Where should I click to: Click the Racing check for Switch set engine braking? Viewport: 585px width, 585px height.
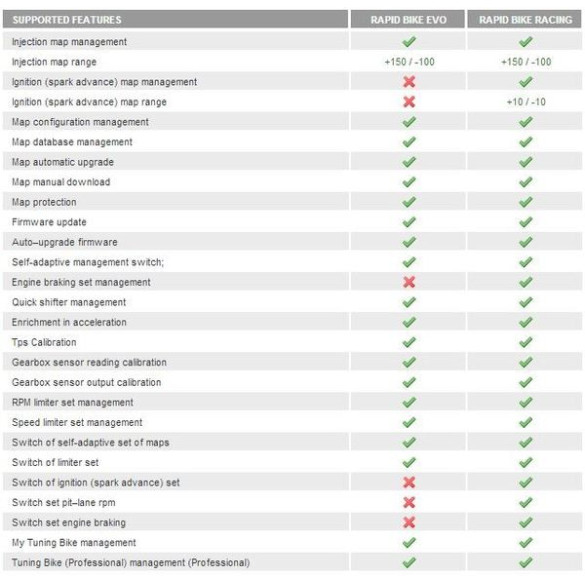click(525, 522)
